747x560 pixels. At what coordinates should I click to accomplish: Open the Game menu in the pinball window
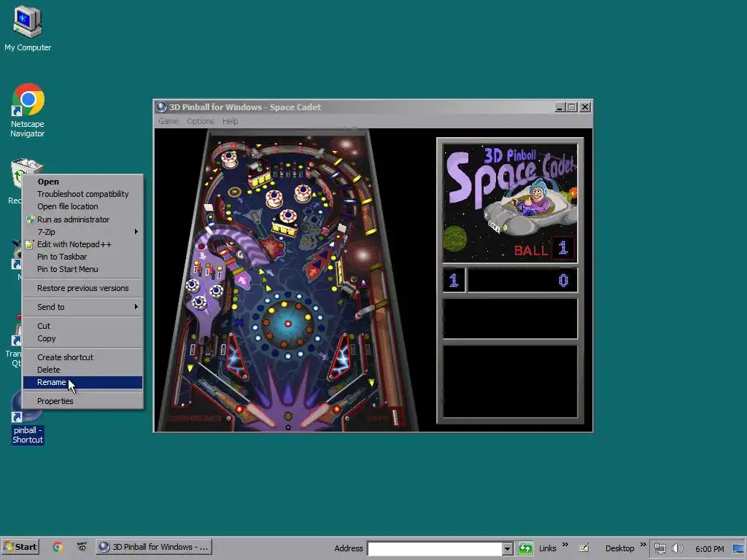[x=169, y=121]
